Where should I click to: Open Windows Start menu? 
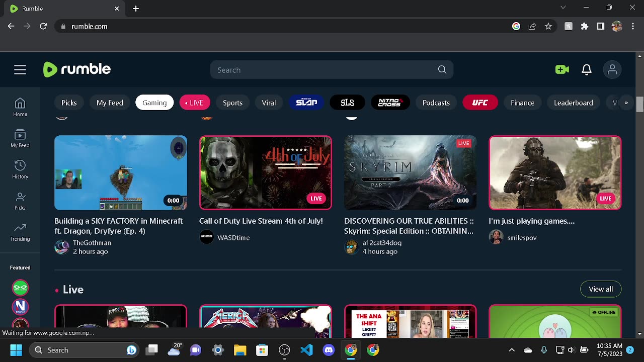click(16, 350)
